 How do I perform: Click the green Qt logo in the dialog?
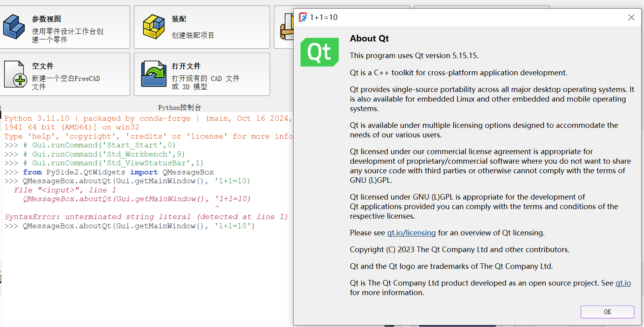click(320, 52)
